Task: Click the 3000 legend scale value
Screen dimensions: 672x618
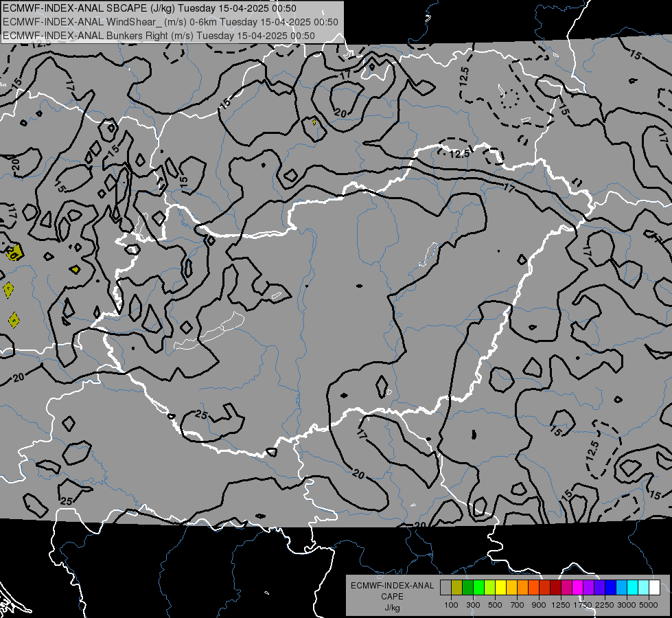Action: (x=627, y=605)
